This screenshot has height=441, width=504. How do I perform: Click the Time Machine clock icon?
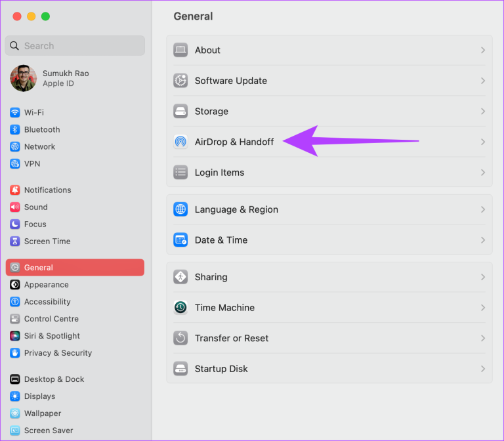click(180, 307)
